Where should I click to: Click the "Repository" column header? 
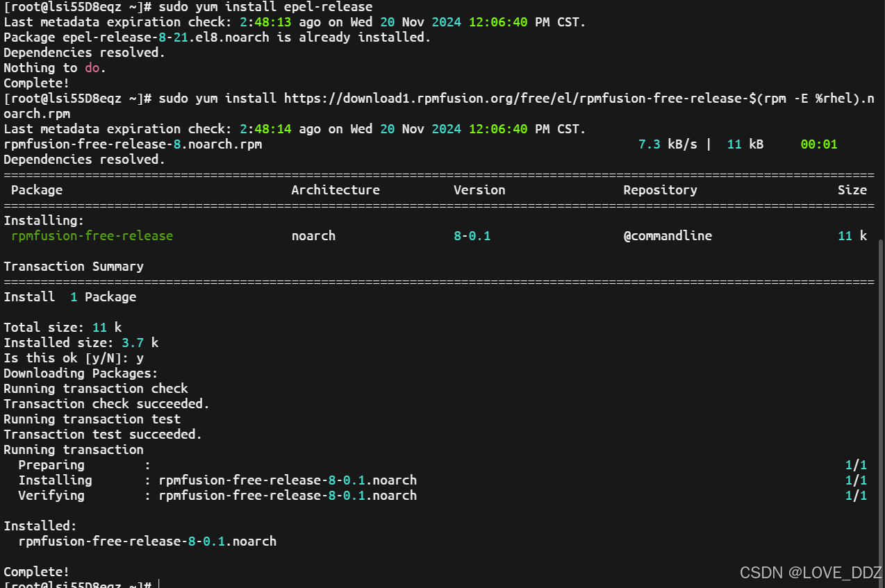[660, 190]
